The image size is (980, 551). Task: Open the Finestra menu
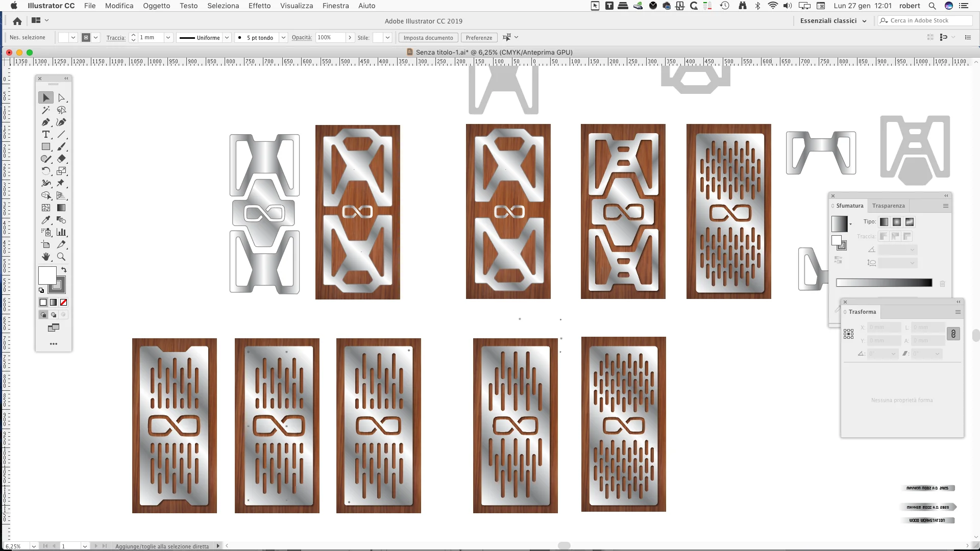[x=335, y=6]
